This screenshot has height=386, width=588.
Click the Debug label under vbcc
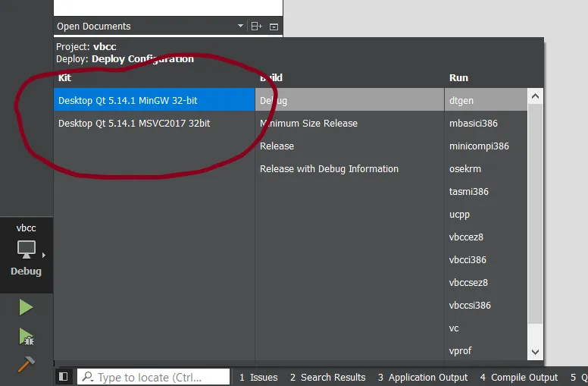tap(26, 271)
